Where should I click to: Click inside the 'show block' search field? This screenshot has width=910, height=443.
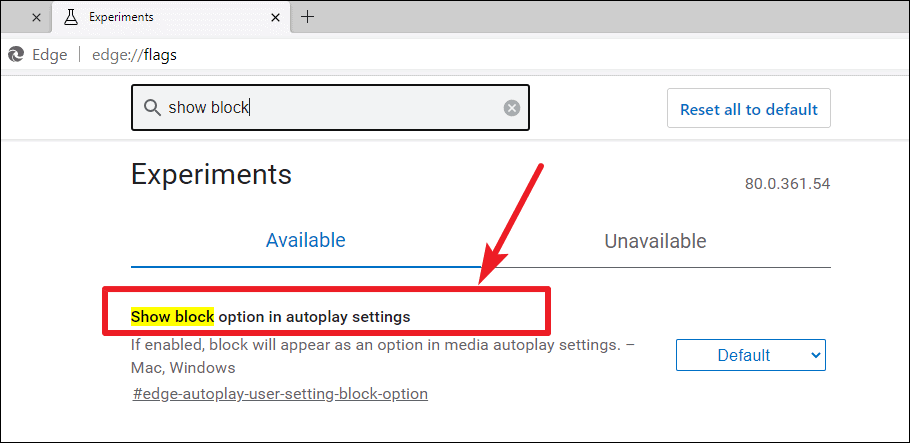330,107
